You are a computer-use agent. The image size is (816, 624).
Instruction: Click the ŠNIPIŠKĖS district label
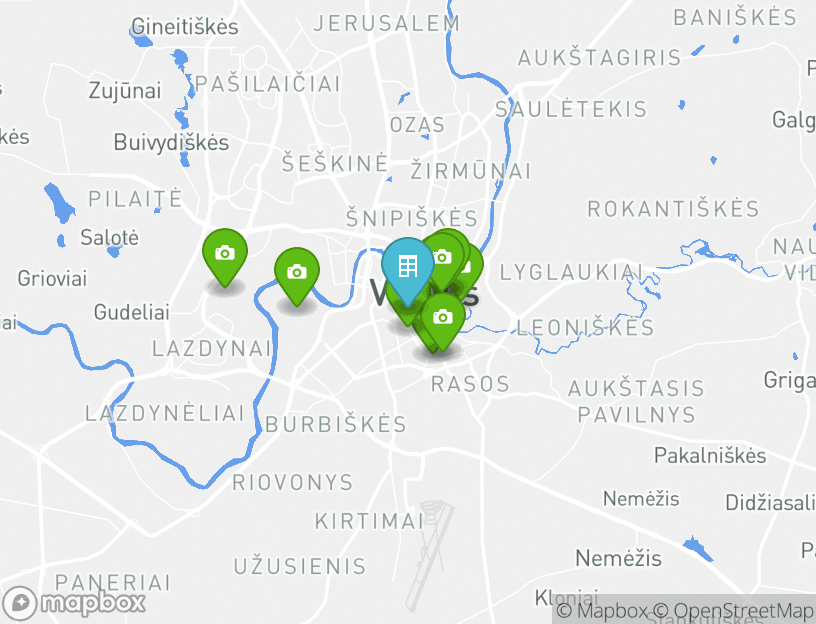412,218
